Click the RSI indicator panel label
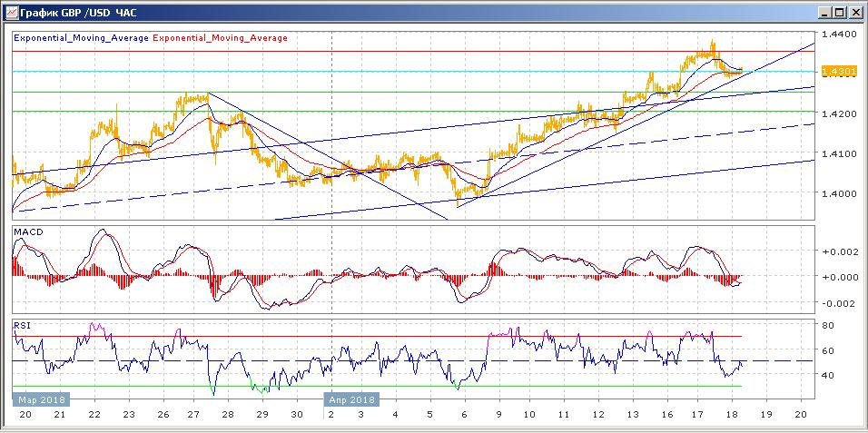Screen dimensions: 868x433 point(22,324)
